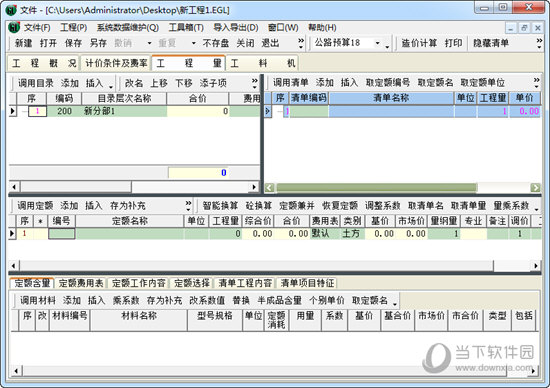550x388 pixels.
Task: Expand the 重复 history dropdown arrow
Action: click(x=194, y=43)
